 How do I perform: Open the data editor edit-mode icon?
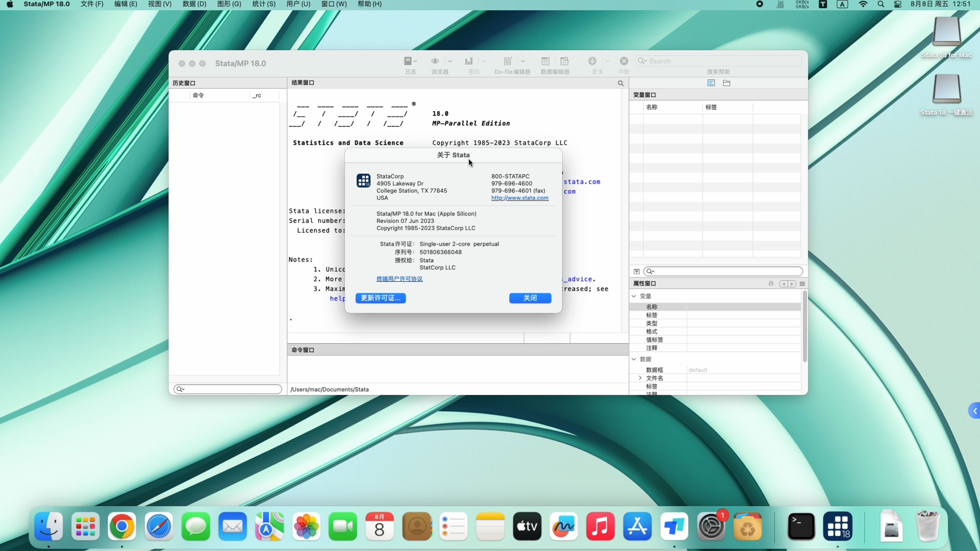[546, 61]
